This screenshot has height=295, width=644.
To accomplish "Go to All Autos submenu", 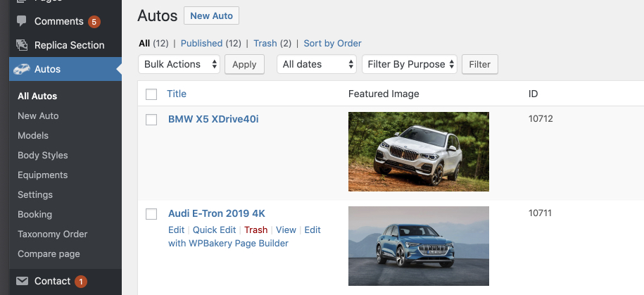I will (37, 96).
